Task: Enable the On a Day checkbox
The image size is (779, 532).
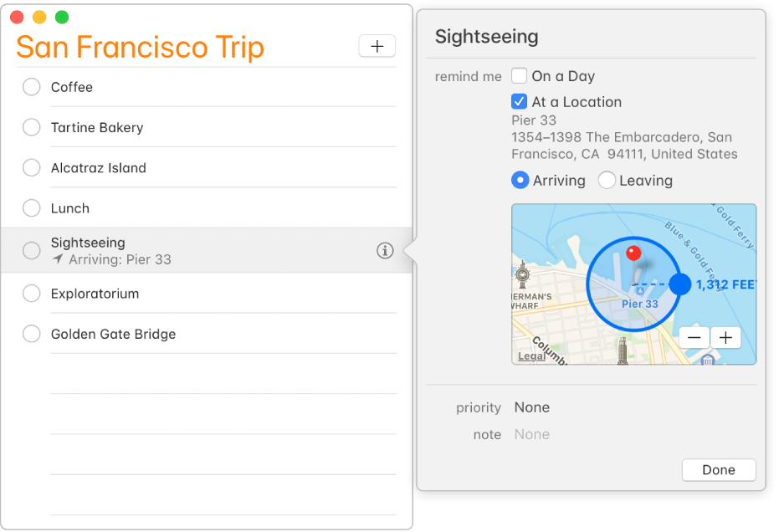Action: [x=520, y=76]
